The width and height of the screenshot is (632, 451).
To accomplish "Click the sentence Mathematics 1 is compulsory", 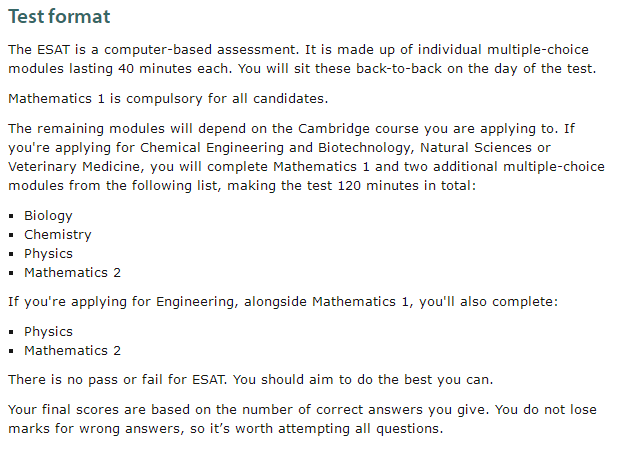I will pyautogui.click(x=168, y=99).
